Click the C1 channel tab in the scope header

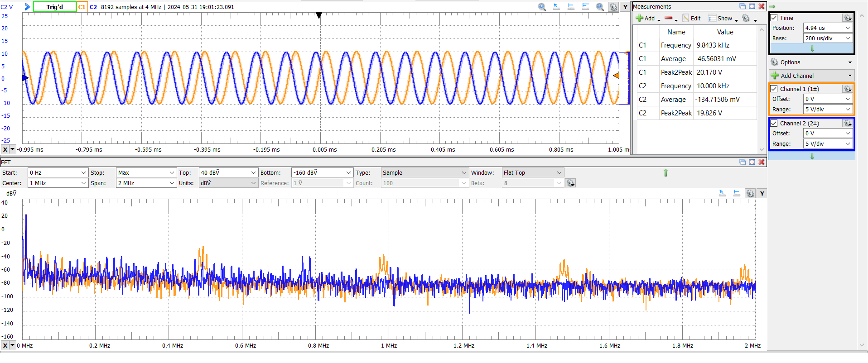82,7
